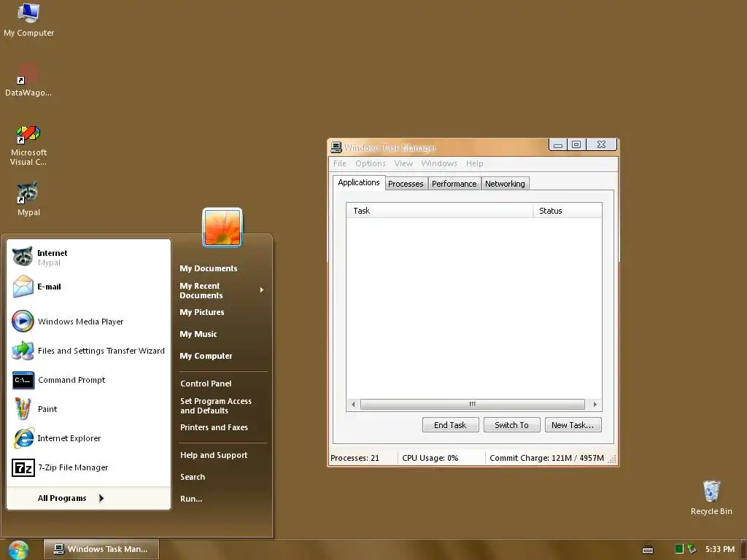
Task: Sort by the Task column header
Action: click(x=440, y=211)
